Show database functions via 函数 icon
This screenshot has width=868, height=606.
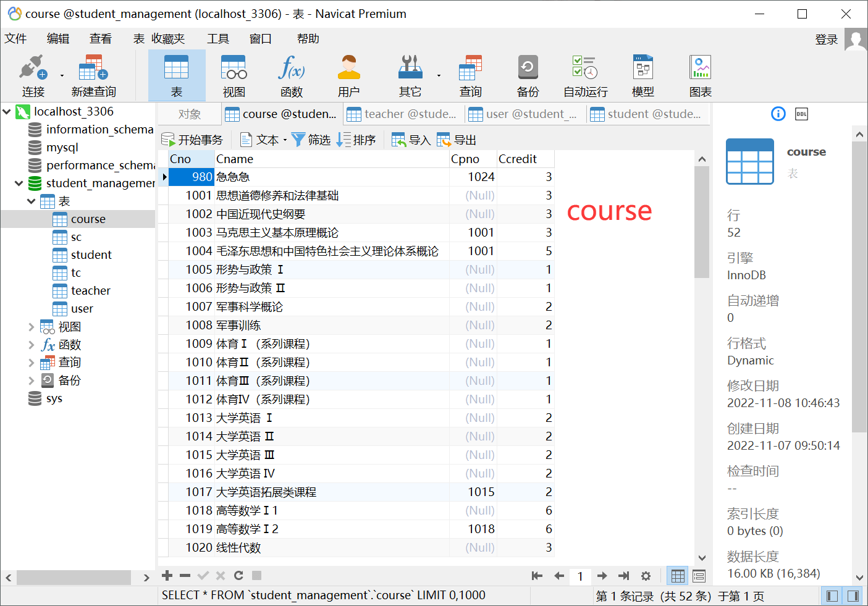(291, 74)
